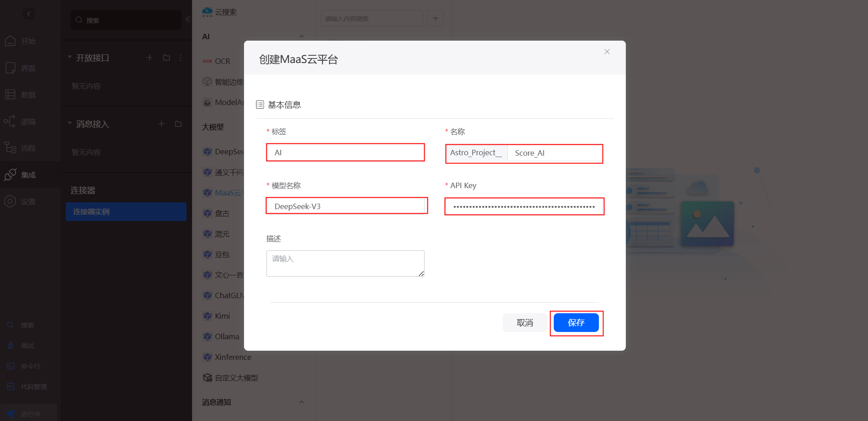Screen dimensions: 868x421
Task: Select the Xinference connector
Action: coord(227,357)
